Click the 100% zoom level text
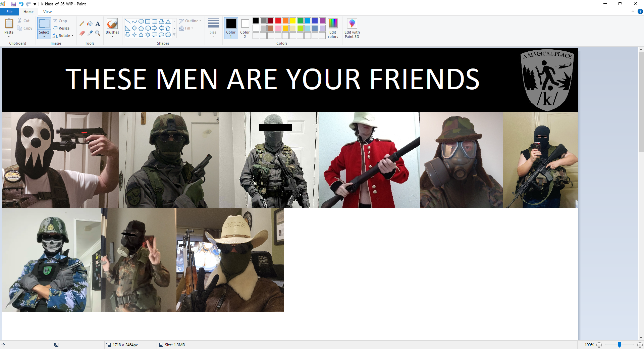 click(589, 345)
